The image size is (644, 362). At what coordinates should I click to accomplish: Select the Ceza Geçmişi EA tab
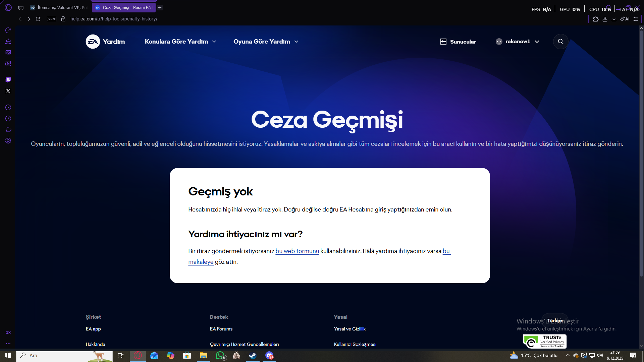[123, 8]
